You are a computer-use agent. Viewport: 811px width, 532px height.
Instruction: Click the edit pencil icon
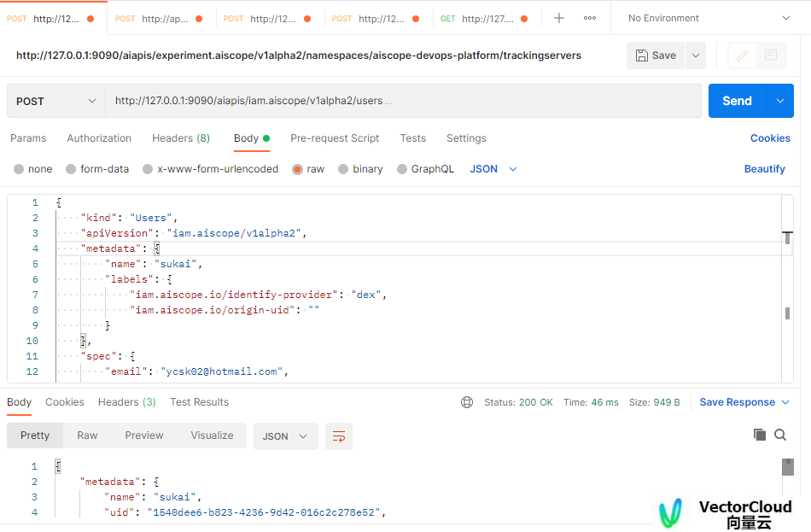[742, 56]
